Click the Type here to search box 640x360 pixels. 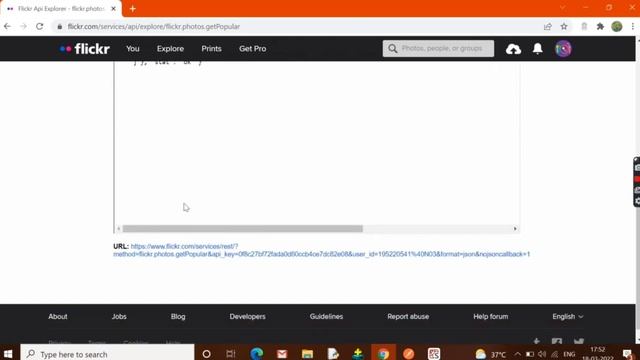pos(107,353)
